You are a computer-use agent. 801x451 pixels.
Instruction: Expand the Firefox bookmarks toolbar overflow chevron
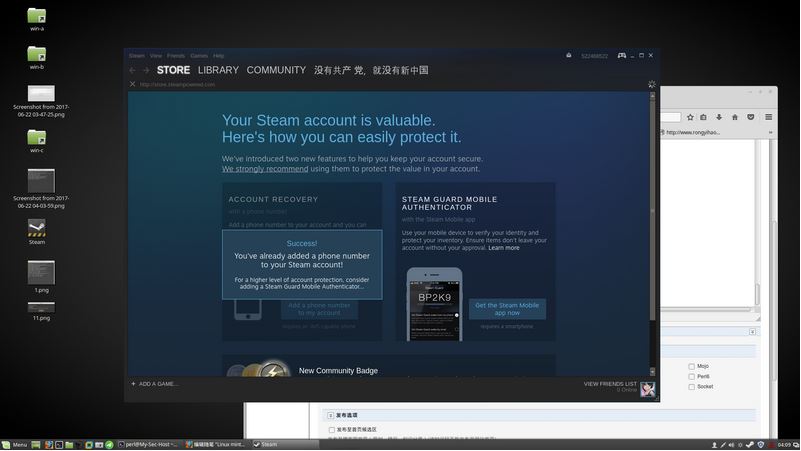pyautogui.click(x=770, y=132)
